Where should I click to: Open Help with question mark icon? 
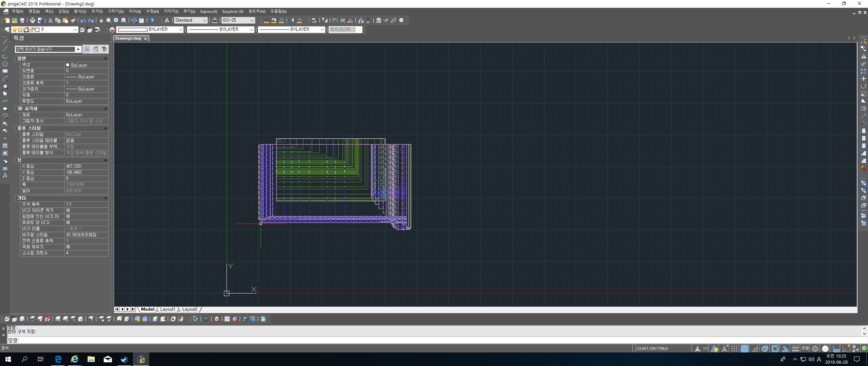(152, 20)
